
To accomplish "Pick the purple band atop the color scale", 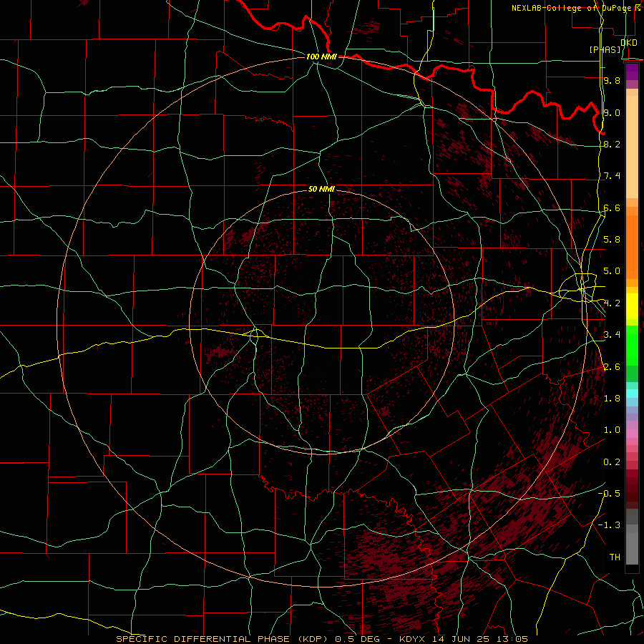I will (x=632, y=72).
